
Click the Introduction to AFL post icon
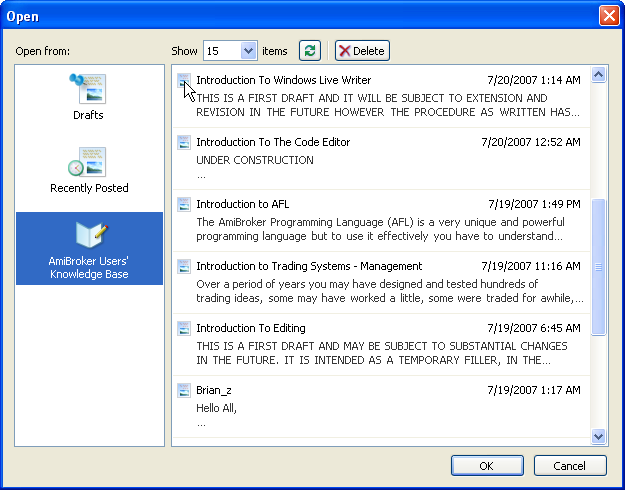tap(184, 205)
